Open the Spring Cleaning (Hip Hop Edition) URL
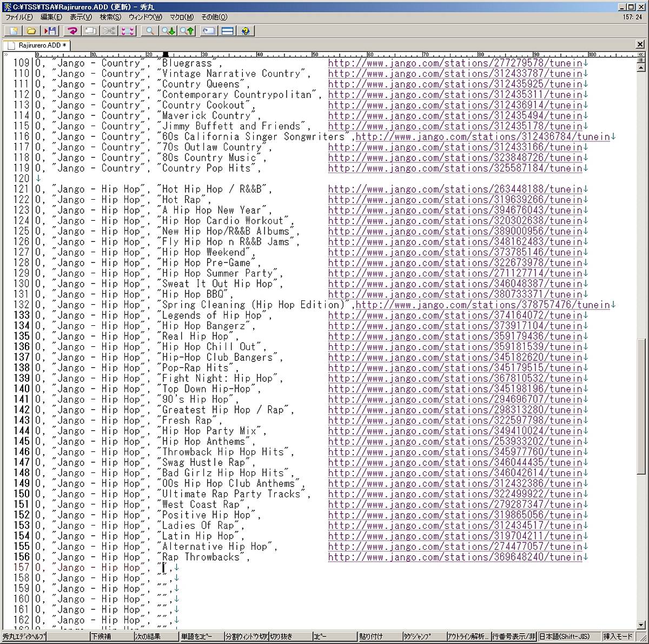This screenshot has height=644, width=649. [483, 305]
